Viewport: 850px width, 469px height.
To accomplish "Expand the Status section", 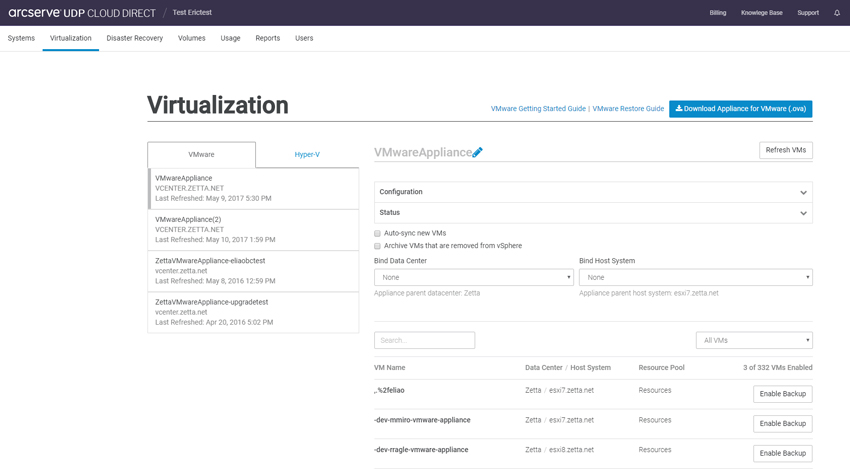I will point(593,213).
